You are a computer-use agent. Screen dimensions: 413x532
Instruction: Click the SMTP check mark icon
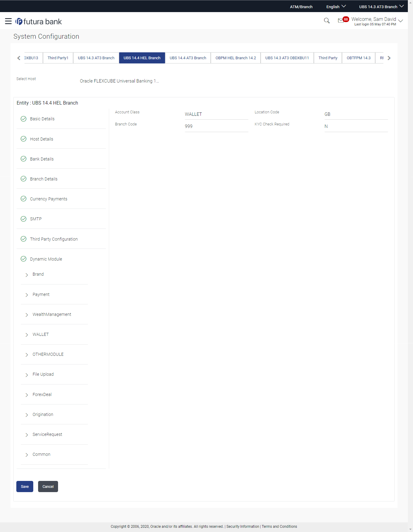(x=24, y=219)
